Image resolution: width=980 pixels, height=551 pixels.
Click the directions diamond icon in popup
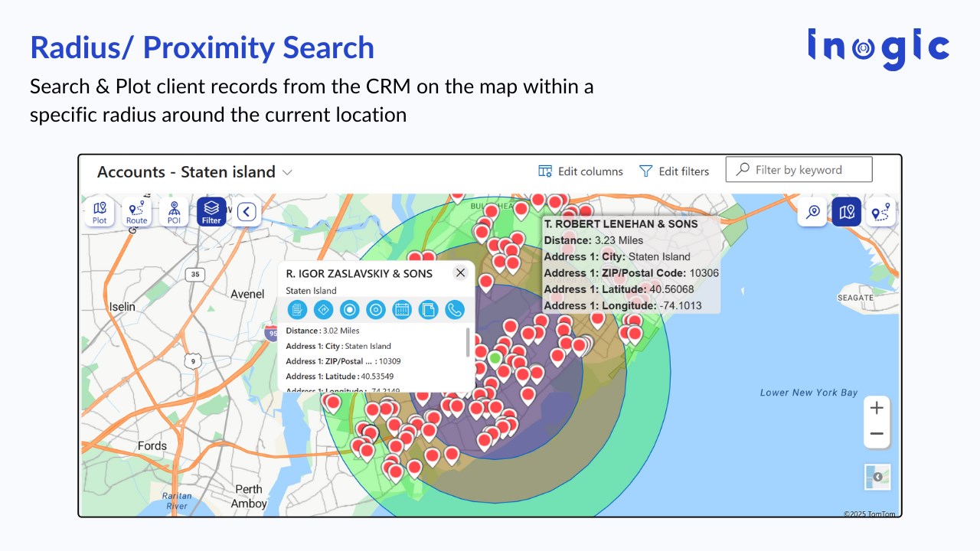tap(323, 309)
